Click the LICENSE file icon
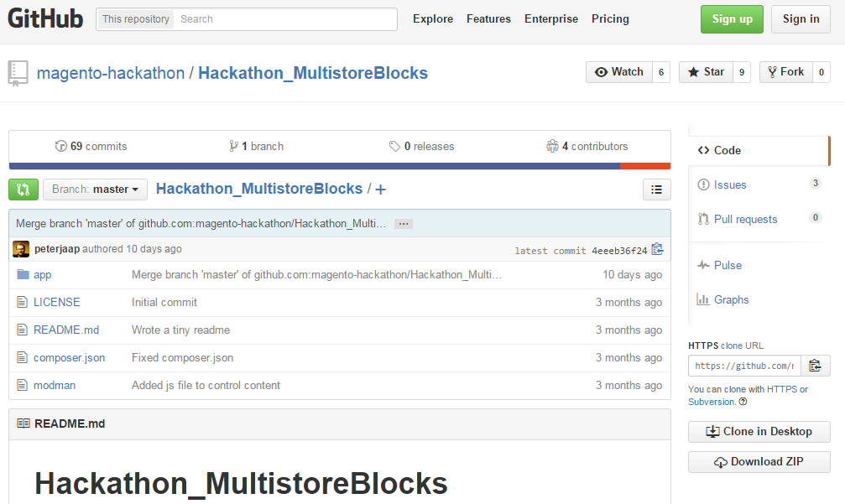This screenshot has height=504, width=845. pos(22,302)
